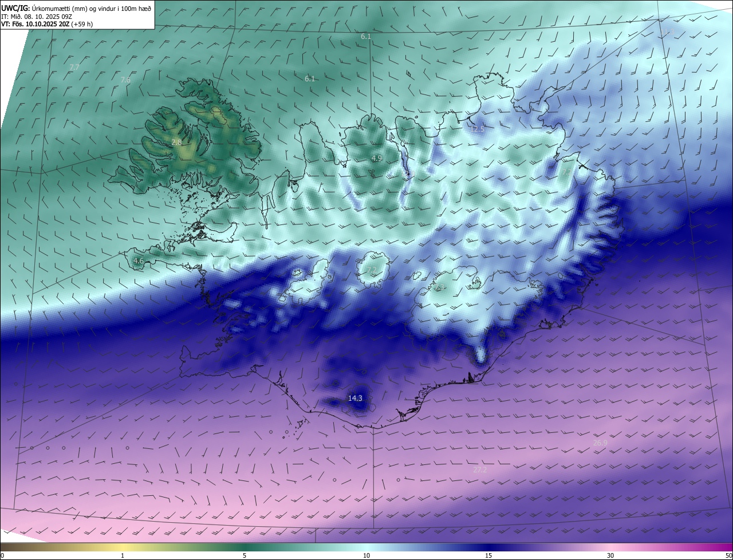This screenshot has height=560, width=733.
Task: Click the colorbar tick label "50"
Action: [x=728, y=555]
